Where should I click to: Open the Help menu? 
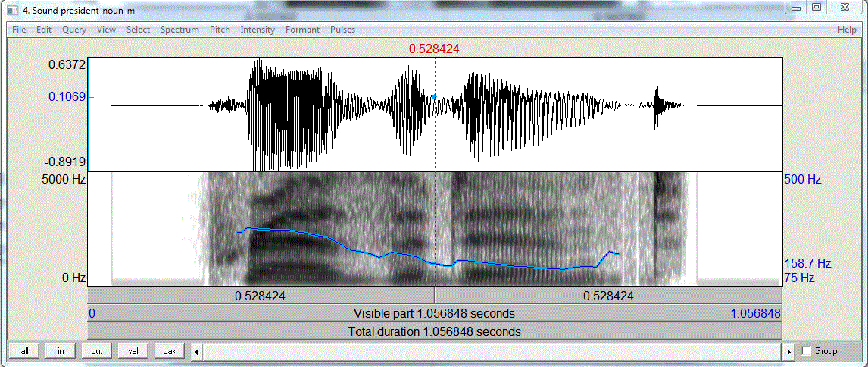(846, 30)
